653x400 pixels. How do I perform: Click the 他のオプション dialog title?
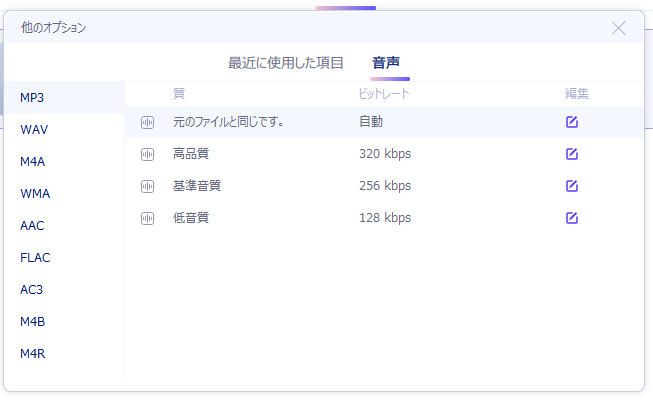(53, 28)
